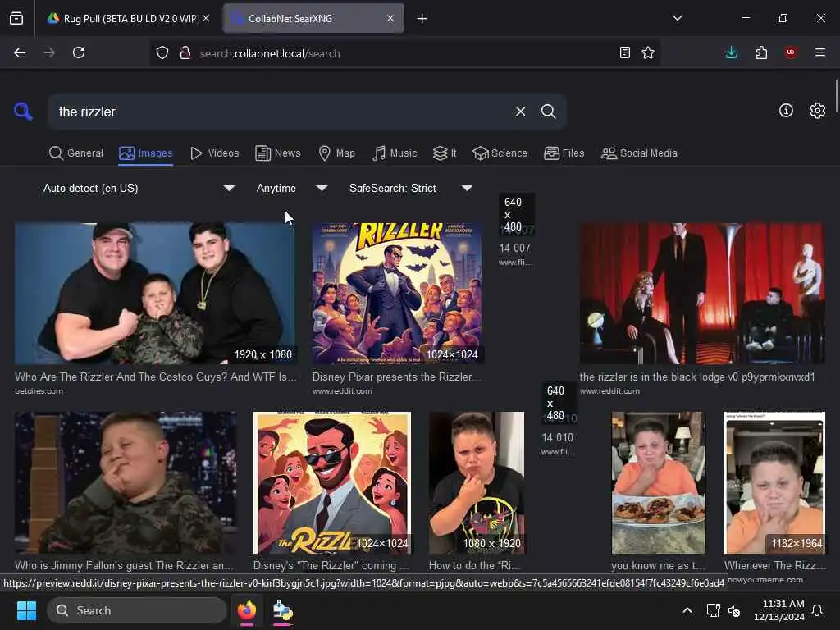Bookmark this page with the star icon

click(648, 52)
